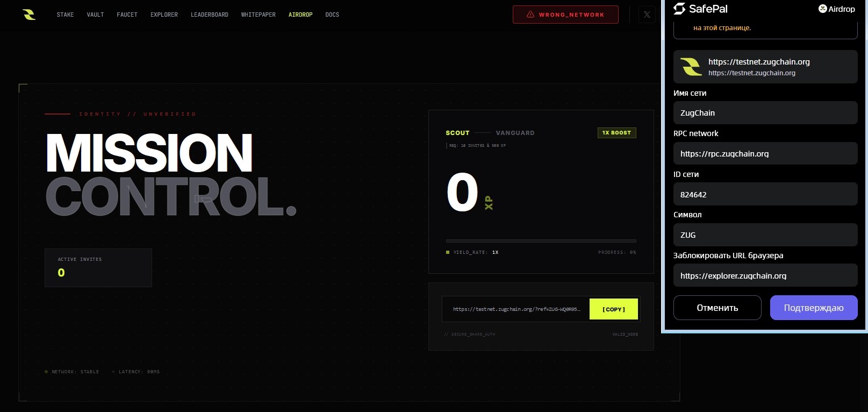
Task: Click the WRONG_NETWORK warning button
Action: click(x=565, y=15)
